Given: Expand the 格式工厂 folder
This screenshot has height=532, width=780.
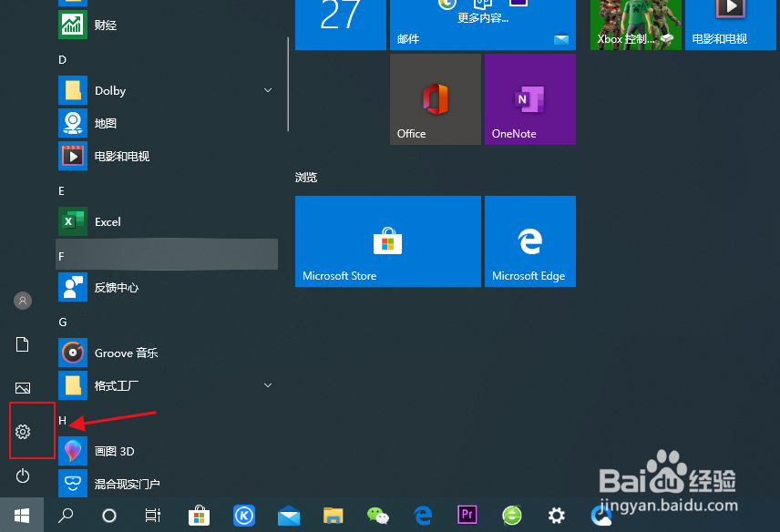Looking at the screenshot, I should coord(167,385).
